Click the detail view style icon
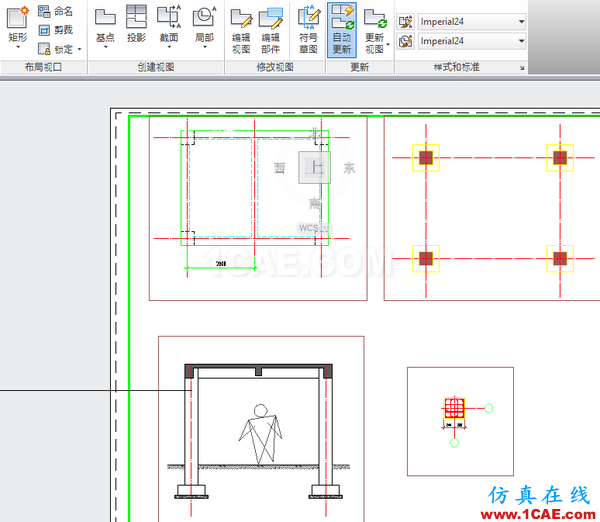 coord(405,41)
